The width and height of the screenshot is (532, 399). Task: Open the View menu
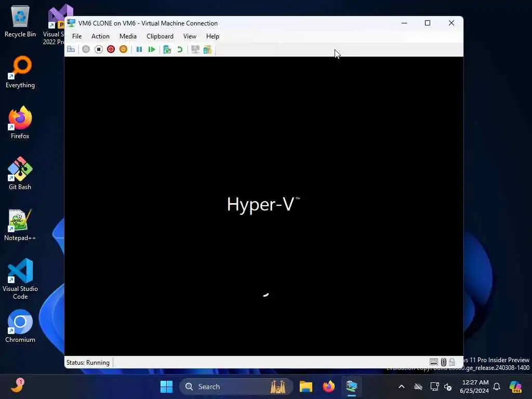coord(190,36)
